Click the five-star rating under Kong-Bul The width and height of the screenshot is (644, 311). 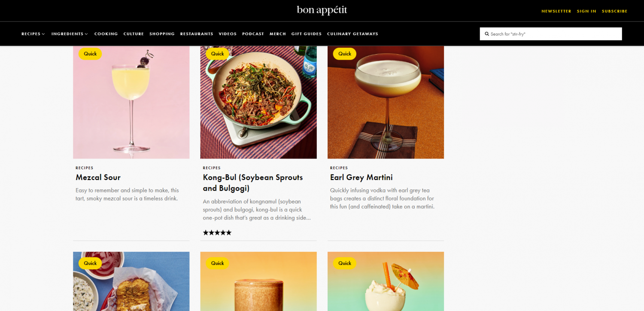pyautogui.click(x=217, y=232)
